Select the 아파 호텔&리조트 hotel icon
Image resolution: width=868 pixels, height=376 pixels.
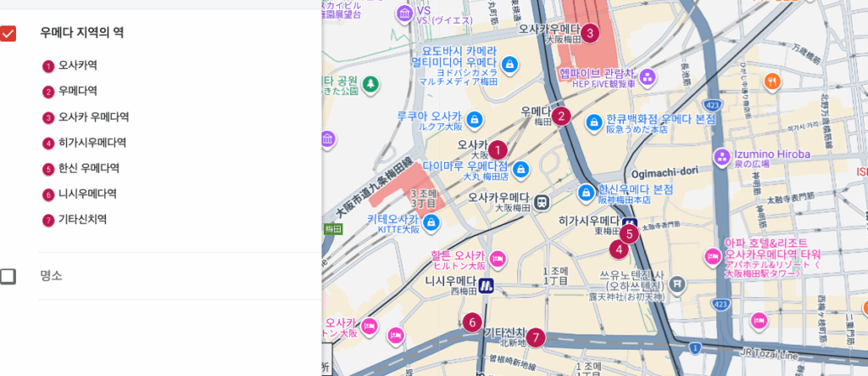coord(711,255)
